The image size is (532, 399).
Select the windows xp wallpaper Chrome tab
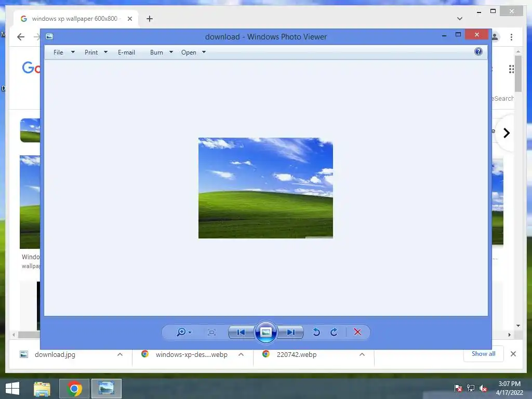(x=76, y=19)
